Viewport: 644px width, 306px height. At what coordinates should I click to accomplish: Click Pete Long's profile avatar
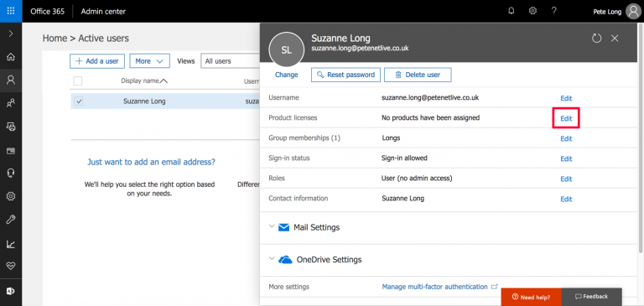pyautogui.click(x=633, y=12)
